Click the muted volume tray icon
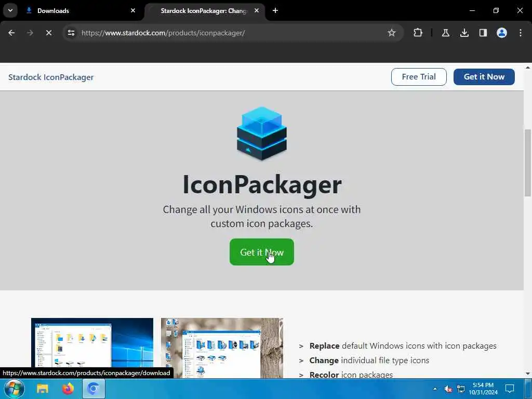Viewport: 532px width, 399px height. point(448,389)
